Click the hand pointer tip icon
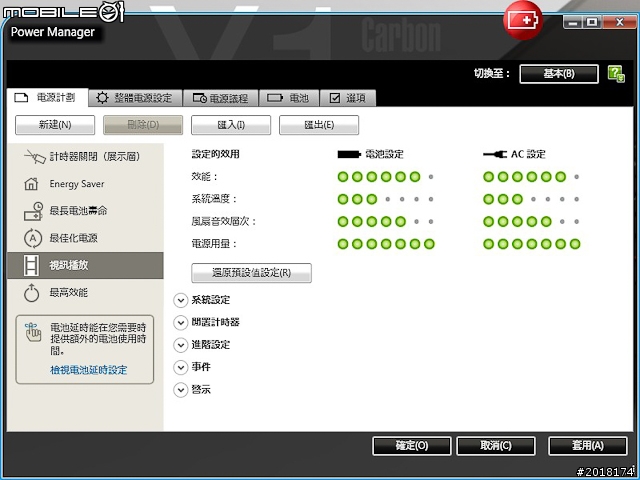This screenshot has width=640, height=480. (33, 332)
